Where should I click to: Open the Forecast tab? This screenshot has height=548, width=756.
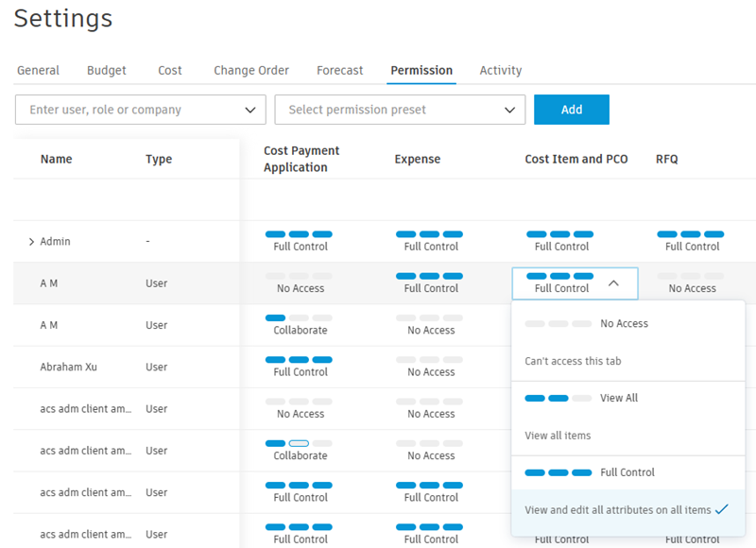[339, 70]
